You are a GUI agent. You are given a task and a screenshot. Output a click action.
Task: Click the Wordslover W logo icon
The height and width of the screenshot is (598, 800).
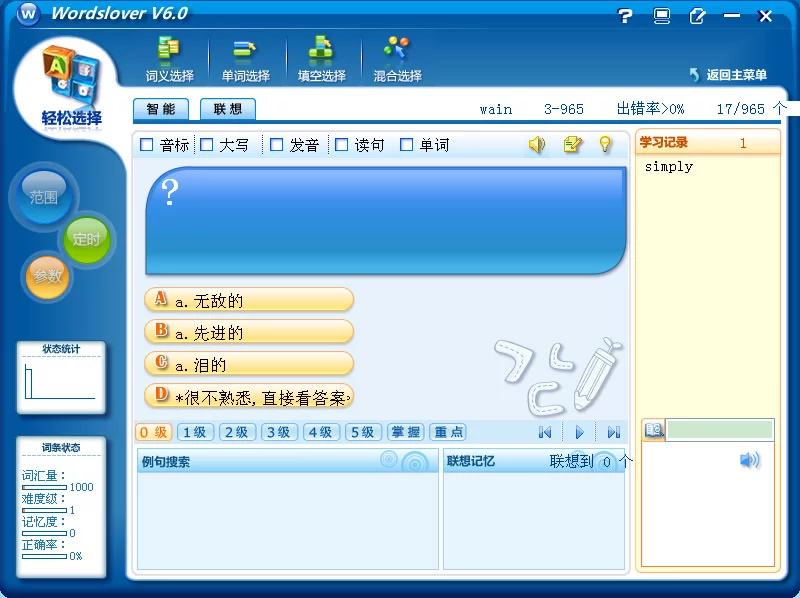[x=29, y=13]
